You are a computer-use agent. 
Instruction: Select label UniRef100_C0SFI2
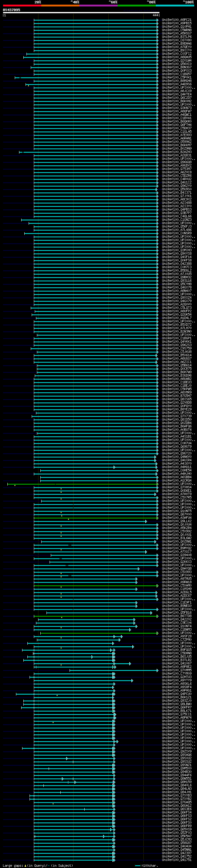(177, 54)
